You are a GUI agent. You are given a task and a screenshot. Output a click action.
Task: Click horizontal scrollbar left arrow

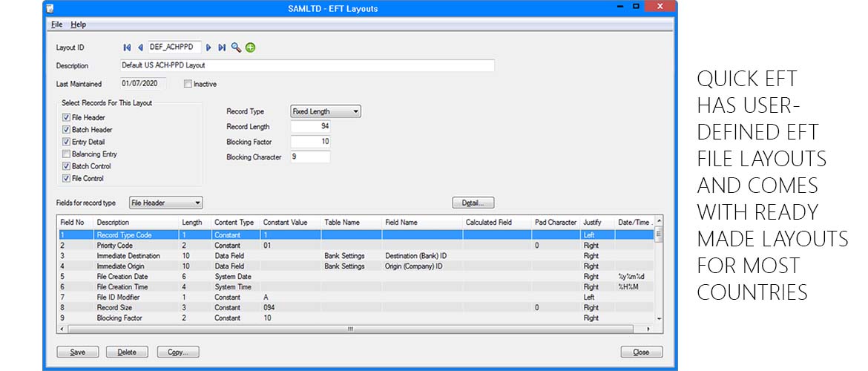tap(62, 329)
